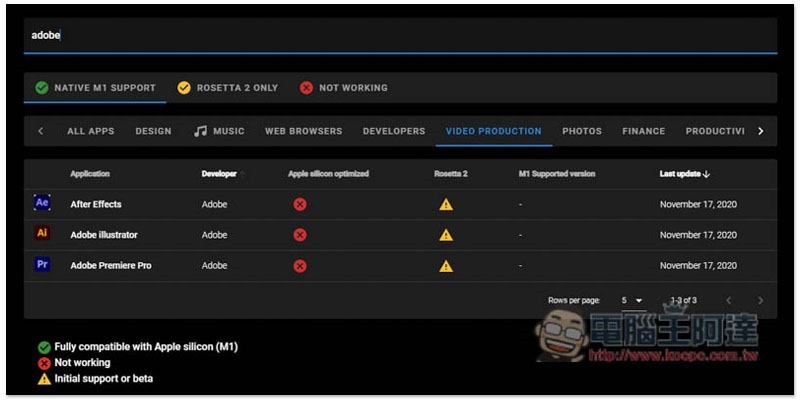Sort by the Application column header
Image resolution: width=800 pixels, height=400 pixels.
pyautogui.click(x=90, y=174)
